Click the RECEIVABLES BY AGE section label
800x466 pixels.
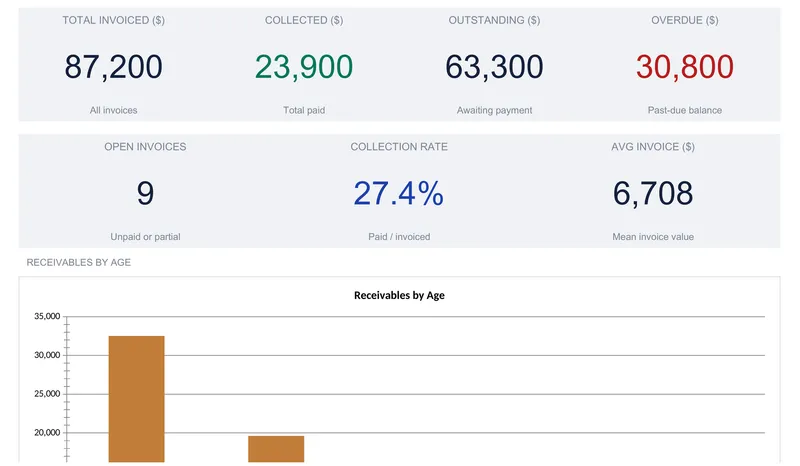79,262
